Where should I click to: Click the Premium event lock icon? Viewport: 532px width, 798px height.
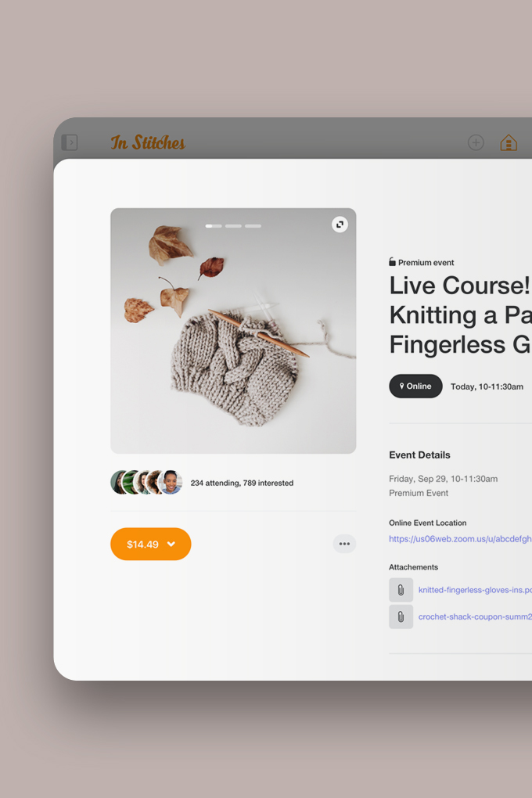tap(393, 262)
